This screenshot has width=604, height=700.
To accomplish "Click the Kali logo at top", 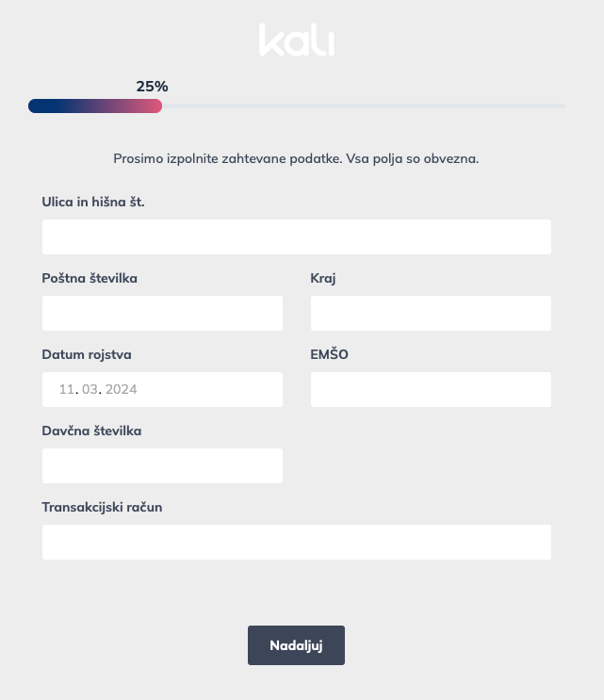I will [297, 41].
